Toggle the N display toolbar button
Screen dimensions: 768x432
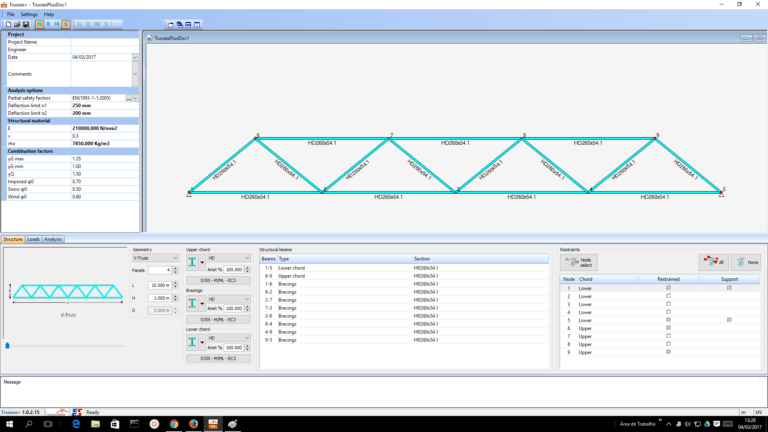click(x=39, y=24)
